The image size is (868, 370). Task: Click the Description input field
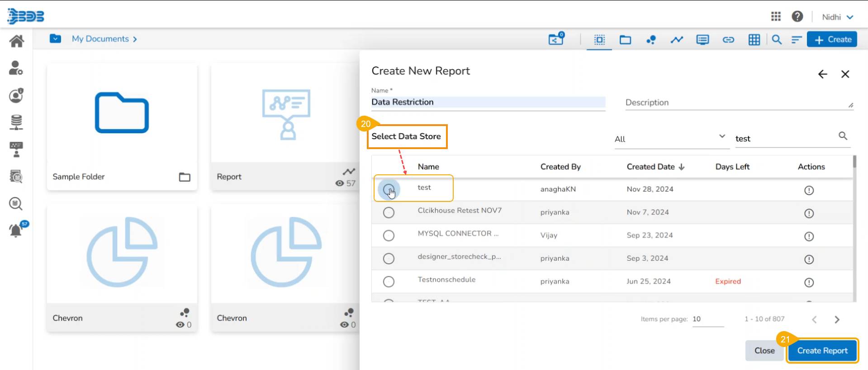point(735,103)
